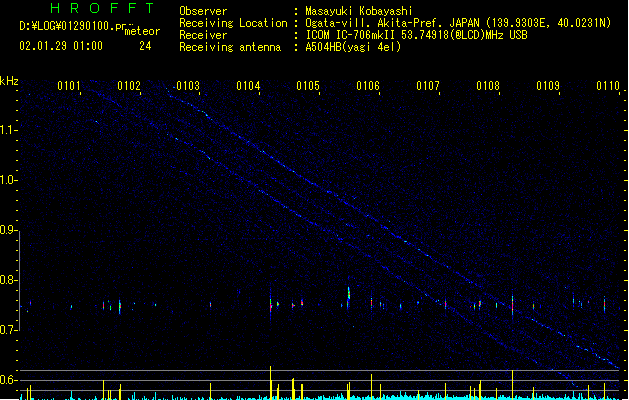Screen dimensions: 629x400
Task: Click the Receiving antenna label
Action: (230, 47)
